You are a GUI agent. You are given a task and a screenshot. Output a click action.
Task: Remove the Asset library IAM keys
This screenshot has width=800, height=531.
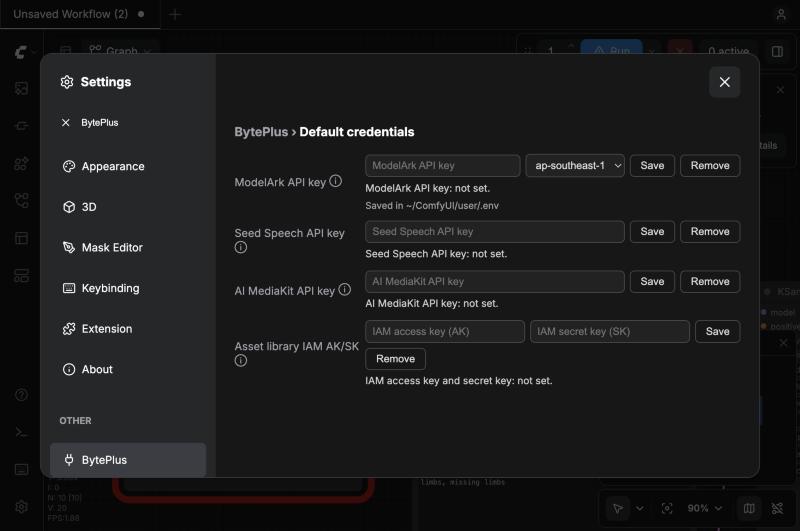[395, 359]
